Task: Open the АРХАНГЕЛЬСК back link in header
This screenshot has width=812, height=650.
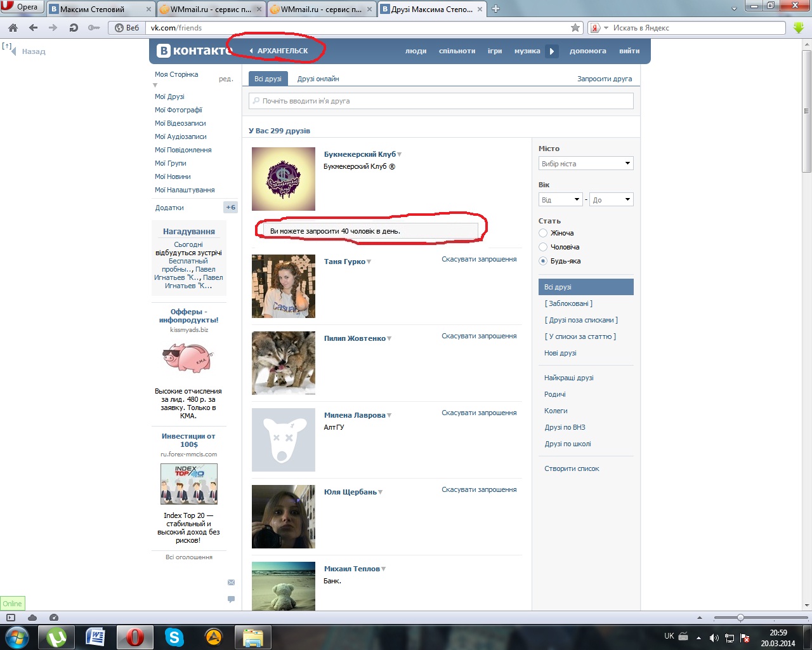Action: [x=278, y=51]
